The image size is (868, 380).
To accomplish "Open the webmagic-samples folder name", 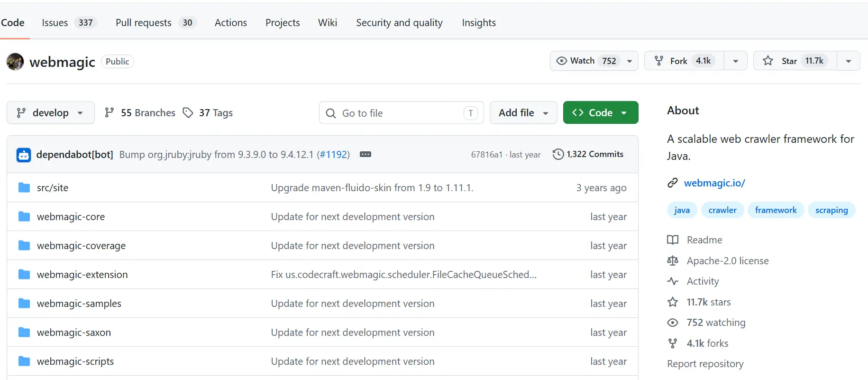I will (x=79, y=304).
